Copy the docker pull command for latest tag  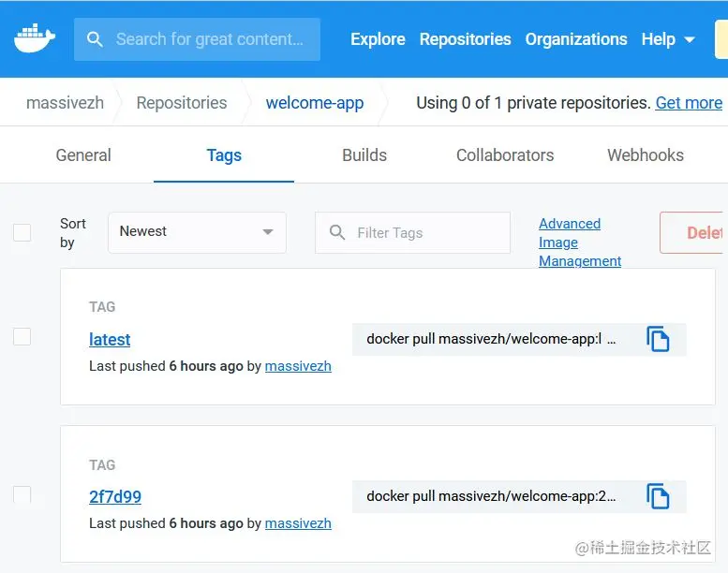tap(658, 339)
